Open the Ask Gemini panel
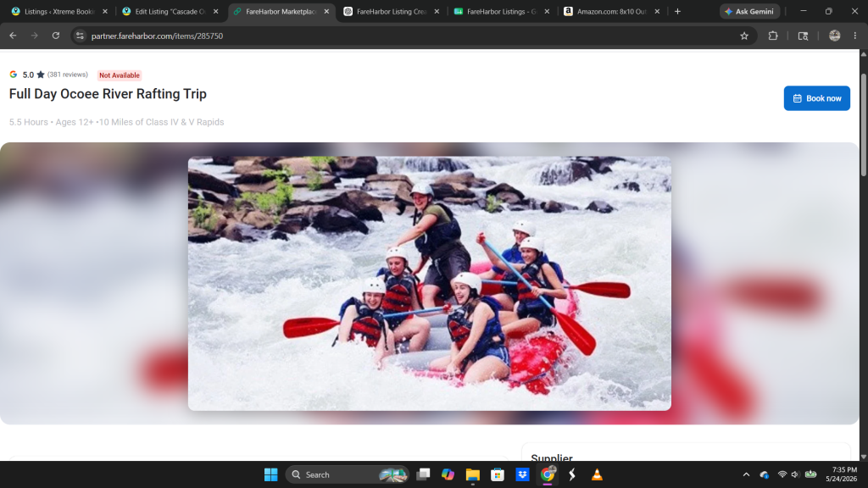The height and width of the screenshot is (488, 868). pyautogui.click(x=749, y=11)
